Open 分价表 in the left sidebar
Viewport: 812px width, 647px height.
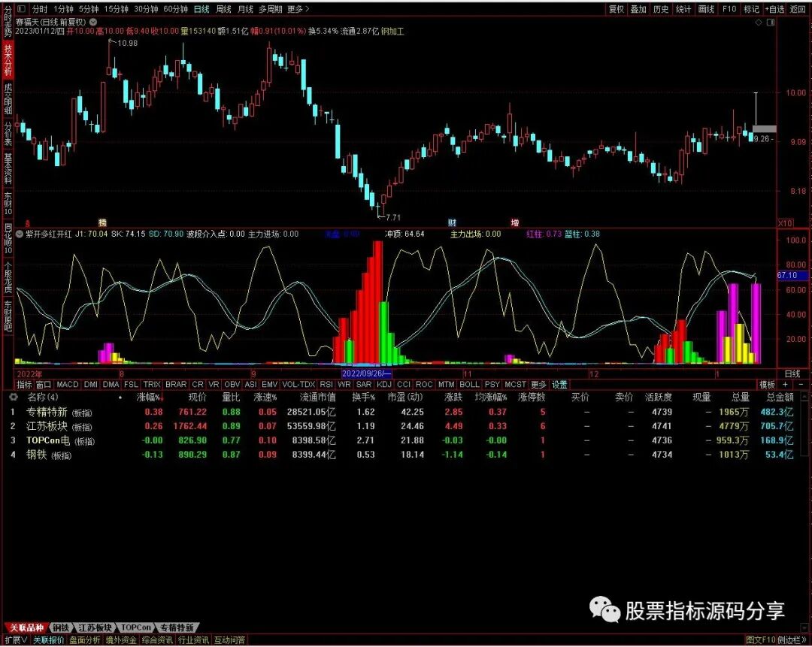(x=8, y=134)
